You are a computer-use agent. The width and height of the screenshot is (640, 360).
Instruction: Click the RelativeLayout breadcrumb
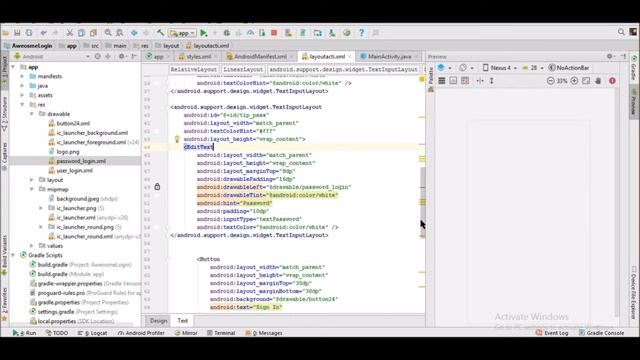193,69
